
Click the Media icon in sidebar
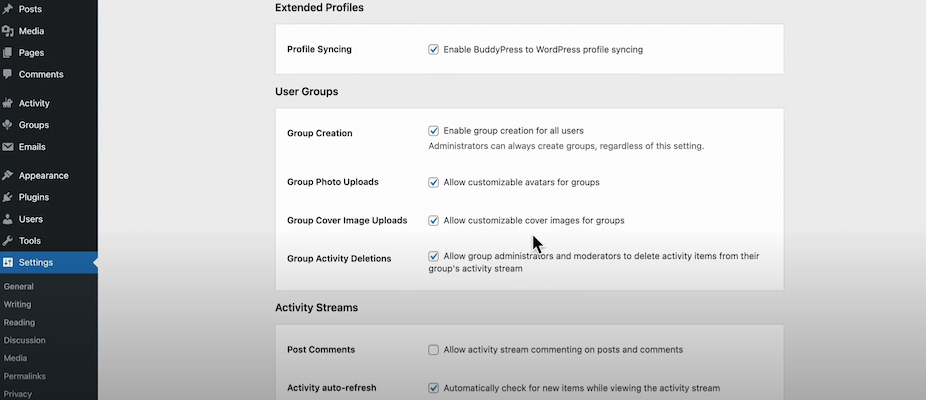(8, 30)
